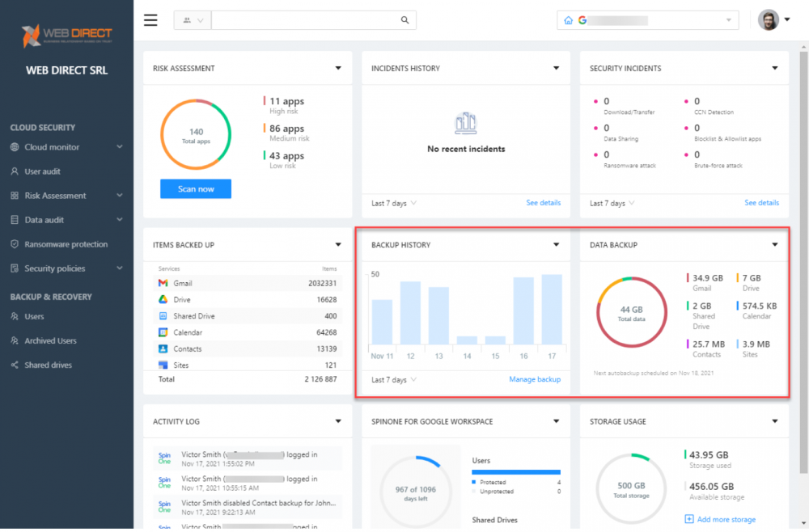Click the Ransomware protection shield icon
This screenshot has height=532, width=809.
pyautogui.click(x=15, y=244)
